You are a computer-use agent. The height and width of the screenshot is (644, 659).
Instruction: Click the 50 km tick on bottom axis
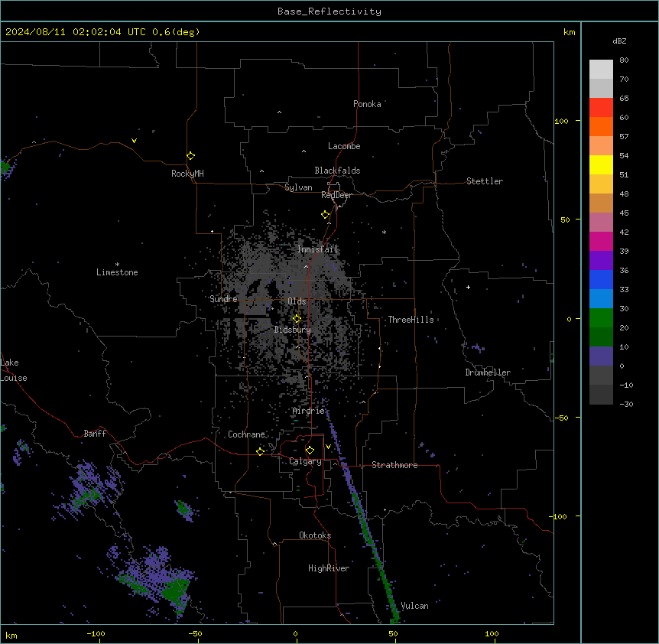click(x=394, y=634)
